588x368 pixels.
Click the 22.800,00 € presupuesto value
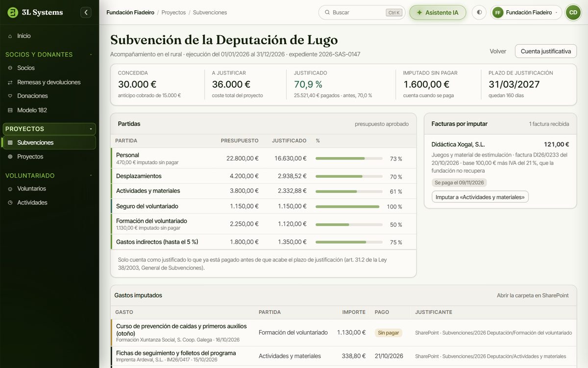pyautogui.click(x=243, y=158)
